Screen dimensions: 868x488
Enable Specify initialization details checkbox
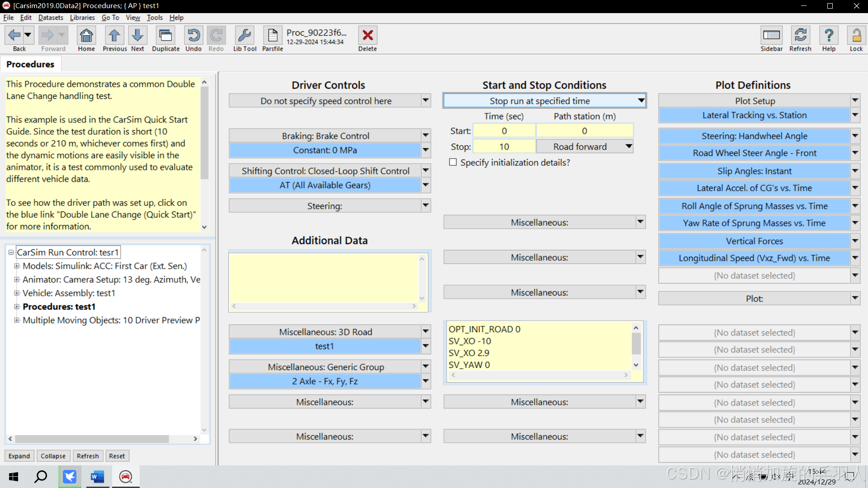point(453,162)
